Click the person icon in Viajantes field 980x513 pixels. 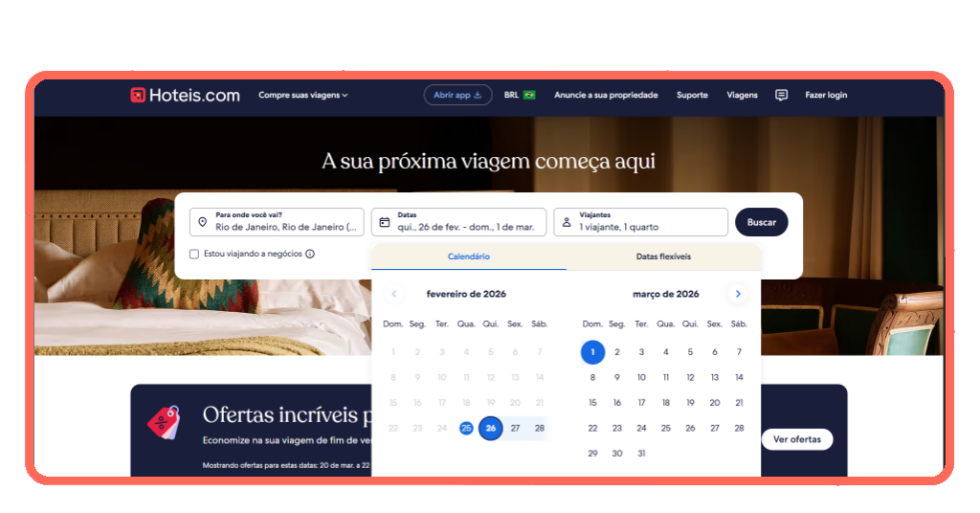click(x=567, y=222)
